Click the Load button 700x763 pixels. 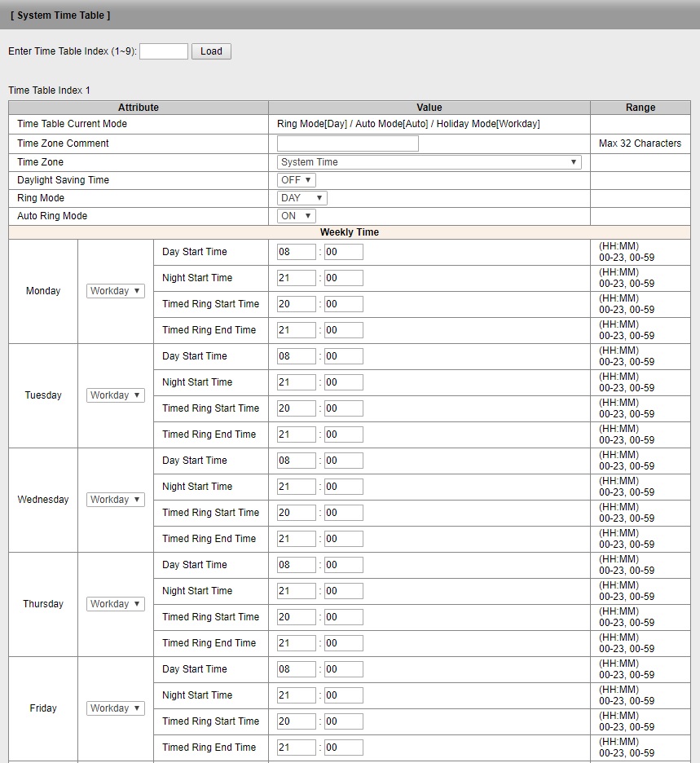click(211, 51)
